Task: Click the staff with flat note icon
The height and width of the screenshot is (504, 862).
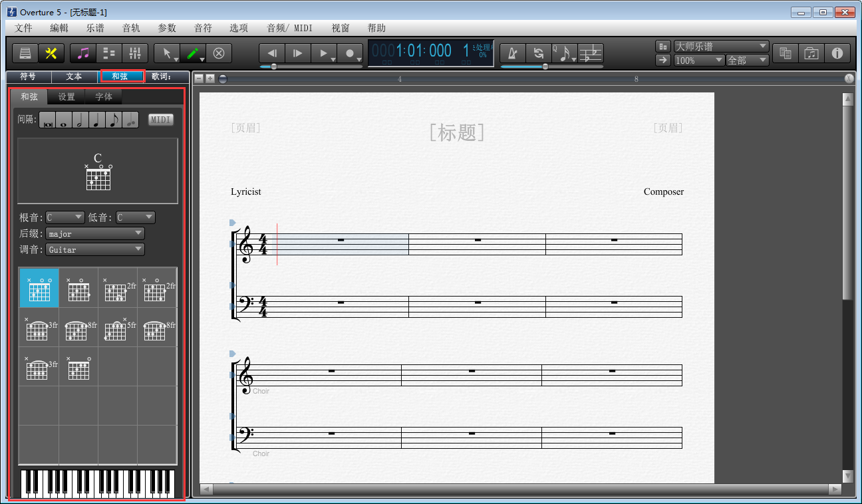Action: [590, 53]
